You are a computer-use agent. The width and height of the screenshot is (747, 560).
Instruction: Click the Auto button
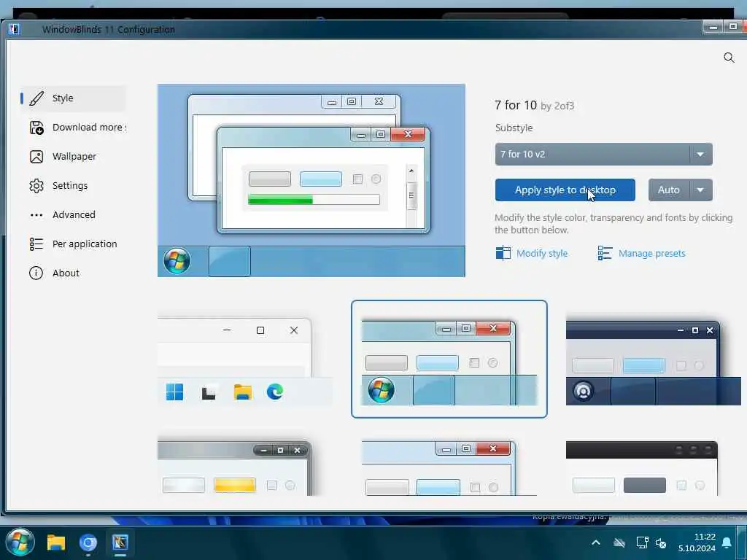point(669,190)
